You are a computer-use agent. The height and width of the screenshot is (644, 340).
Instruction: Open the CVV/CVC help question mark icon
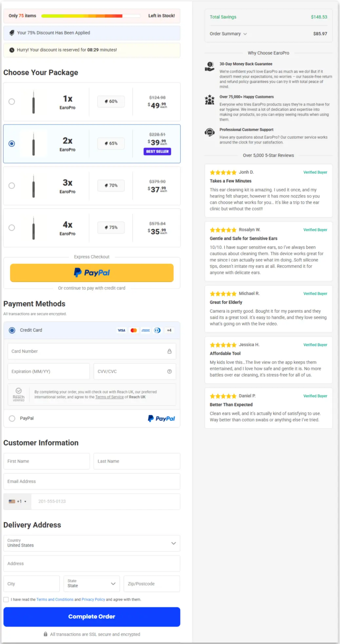tap(169, 371)
